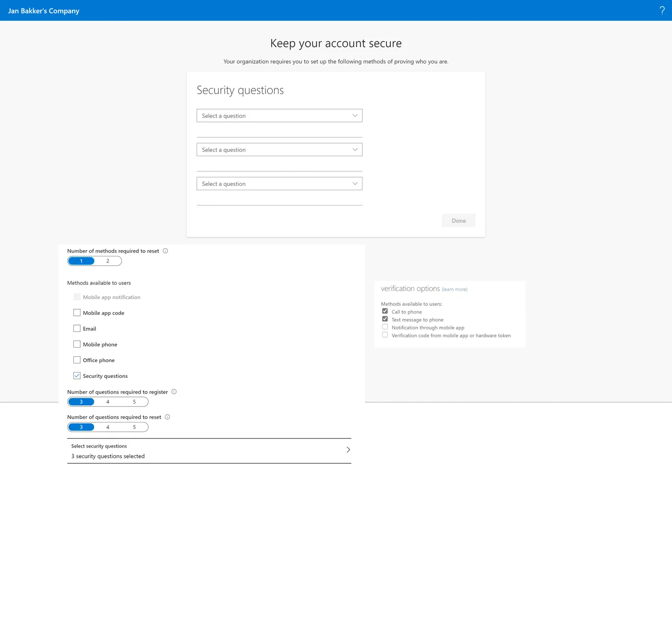This screenshot has width=672, height=628.
Task: Select 3 questions required to register
Action: coord(81,402)
